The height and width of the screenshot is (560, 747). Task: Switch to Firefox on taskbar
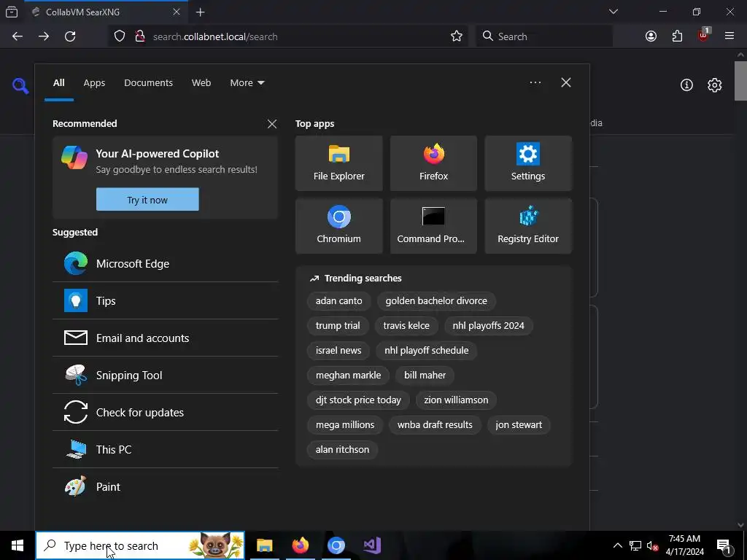300,545
